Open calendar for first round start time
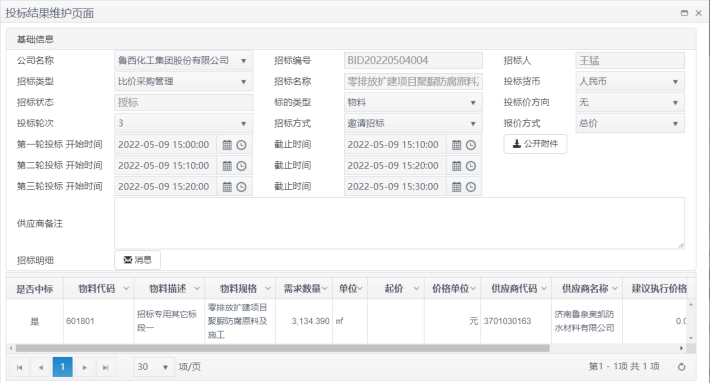 [227, 145]
